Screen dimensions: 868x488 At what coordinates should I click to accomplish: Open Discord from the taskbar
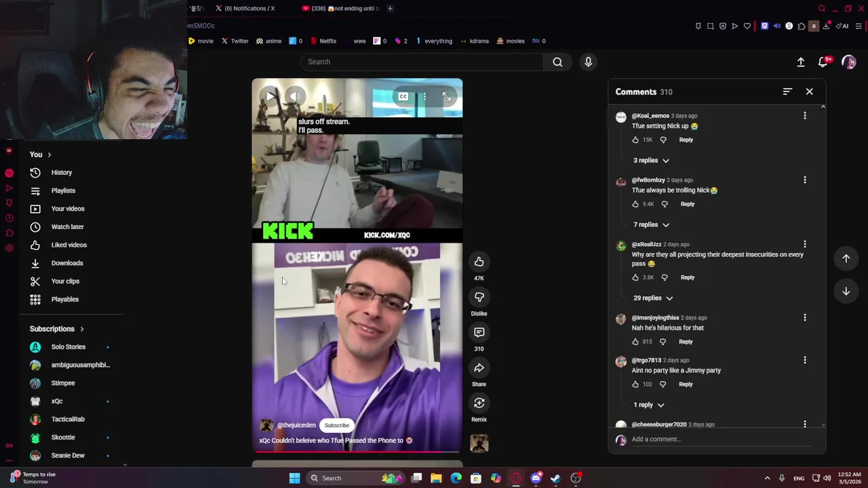(x=536, y=478)
